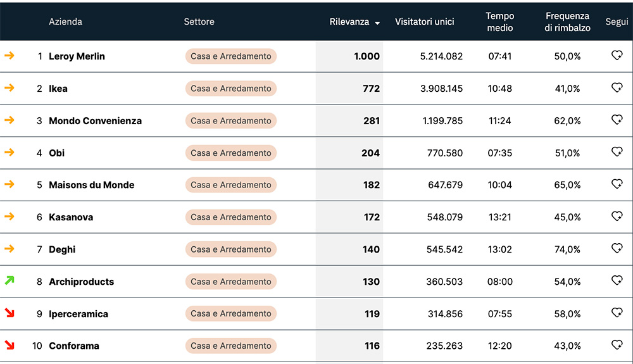Click red down-trend arrow for Iperceramica
Viewport: 633px width, 364px height.
pyautogui.click(x=9, y=313)
